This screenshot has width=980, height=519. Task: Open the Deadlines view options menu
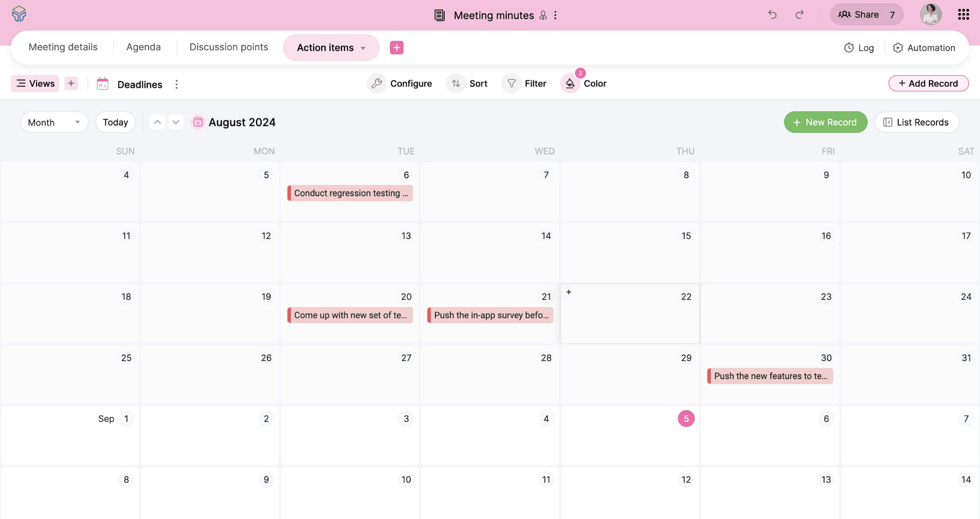click(176, 84)
